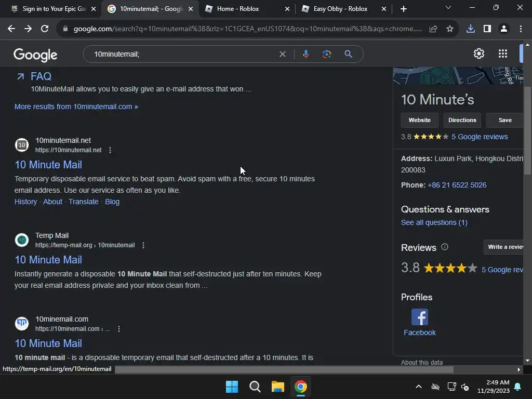Open See all questions (1)

[434, 222]
